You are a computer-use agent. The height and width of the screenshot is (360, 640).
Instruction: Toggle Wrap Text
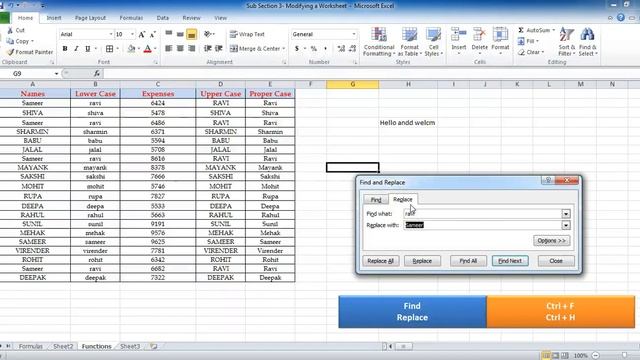(x=247, y=34)
